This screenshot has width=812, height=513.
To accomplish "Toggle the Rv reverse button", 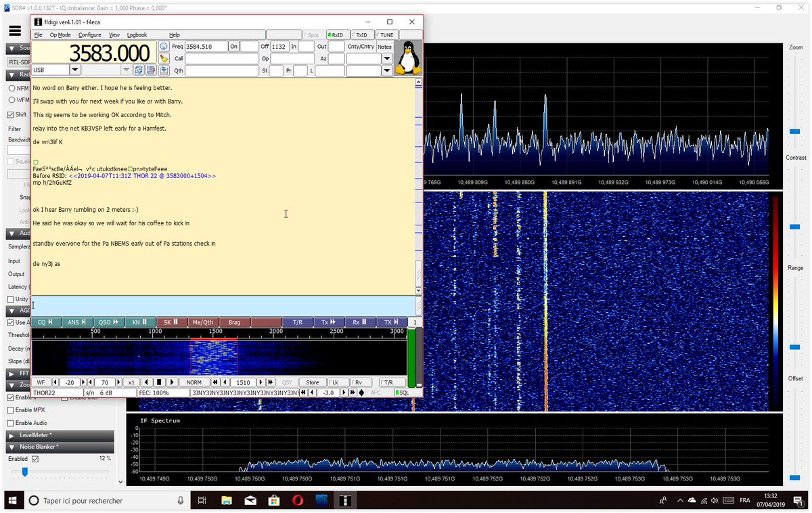I will 361,382.
